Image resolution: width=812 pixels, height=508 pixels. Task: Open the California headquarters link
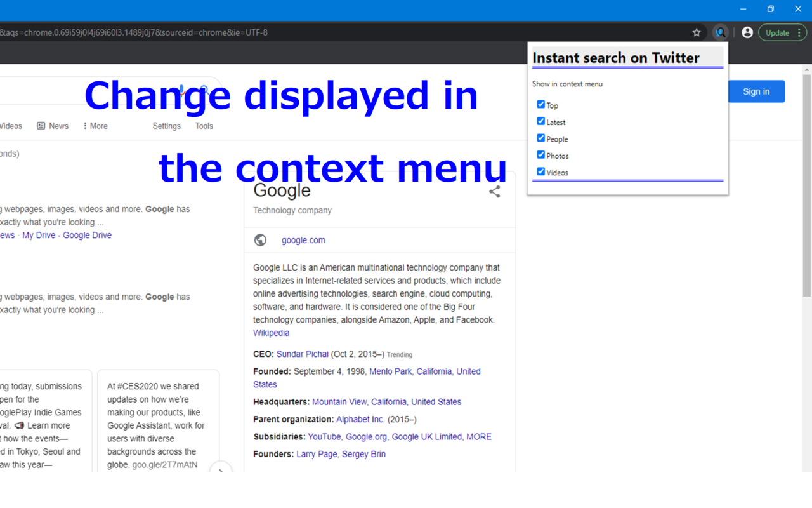(388, 402)
